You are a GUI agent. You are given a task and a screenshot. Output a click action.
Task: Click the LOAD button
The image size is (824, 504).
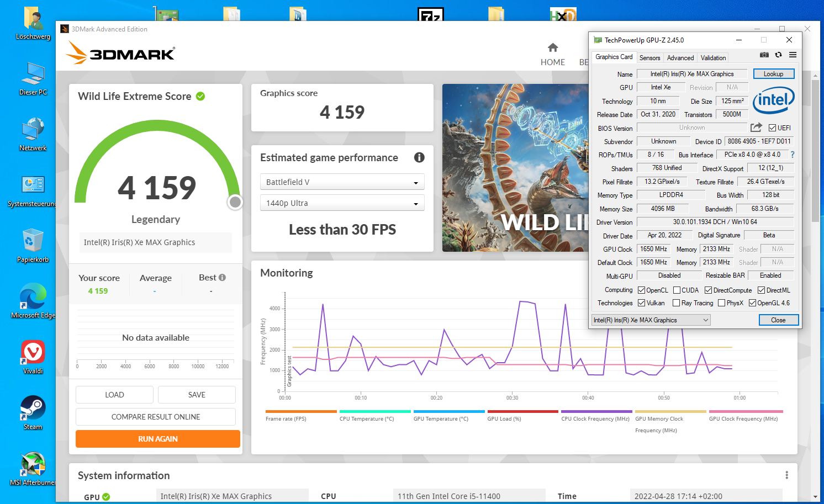(x=114, y=395)
